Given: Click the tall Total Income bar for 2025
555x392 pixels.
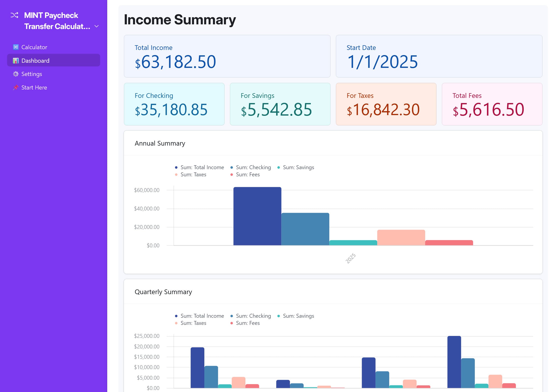Looking at the screenshot, I should 257,216.
